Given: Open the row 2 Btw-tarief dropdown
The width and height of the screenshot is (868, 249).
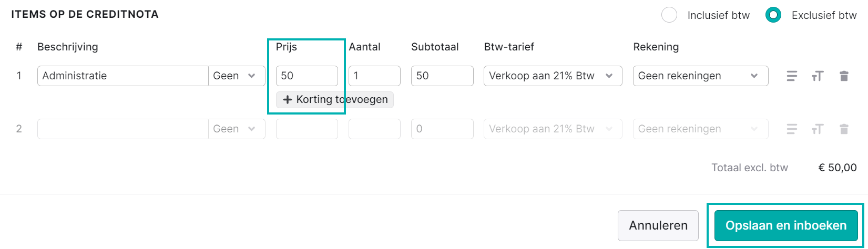Looking at the screenshot, I should tap(553, 129).
